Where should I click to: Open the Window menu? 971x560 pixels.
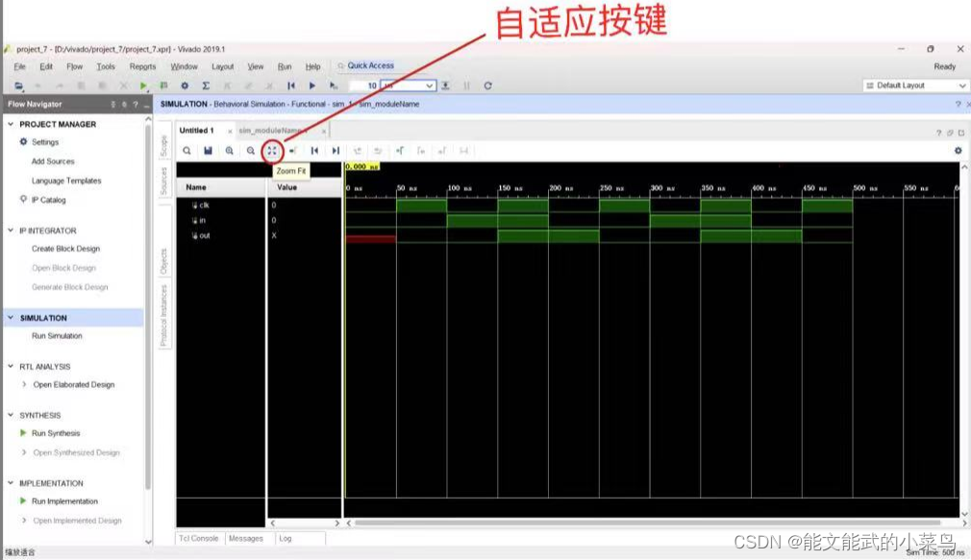point(184,66)
